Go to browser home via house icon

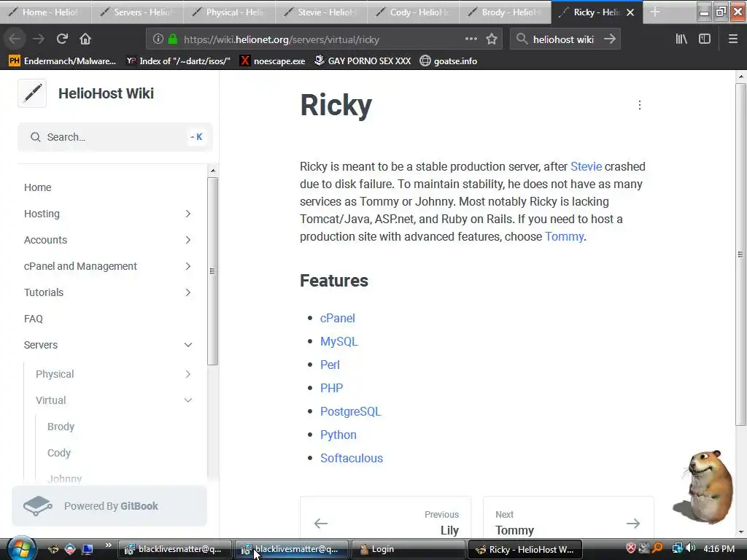pyautogui.click(x=85, y=39)
